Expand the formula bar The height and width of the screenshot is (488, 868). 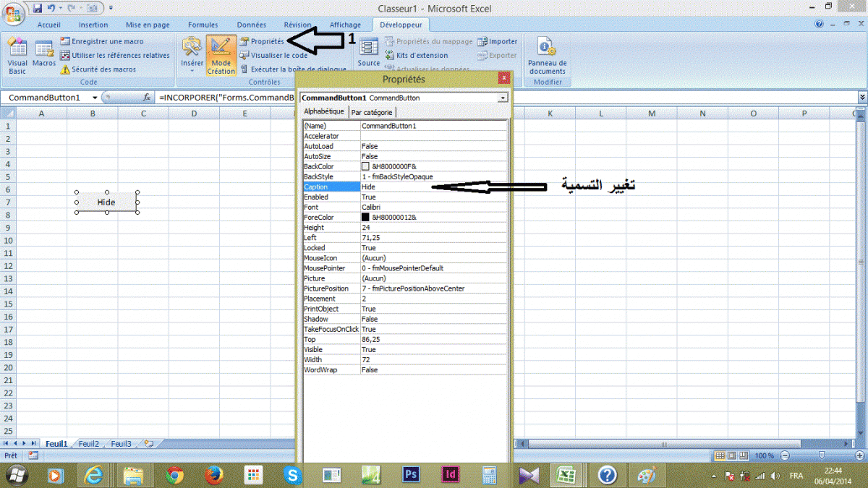coord(861,98)
